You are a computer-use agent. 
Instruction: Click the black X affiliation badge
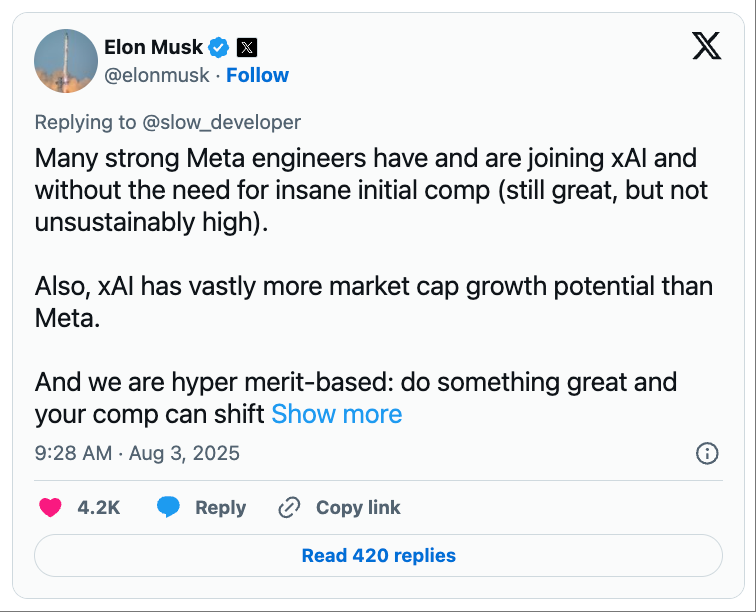(247, 47)
